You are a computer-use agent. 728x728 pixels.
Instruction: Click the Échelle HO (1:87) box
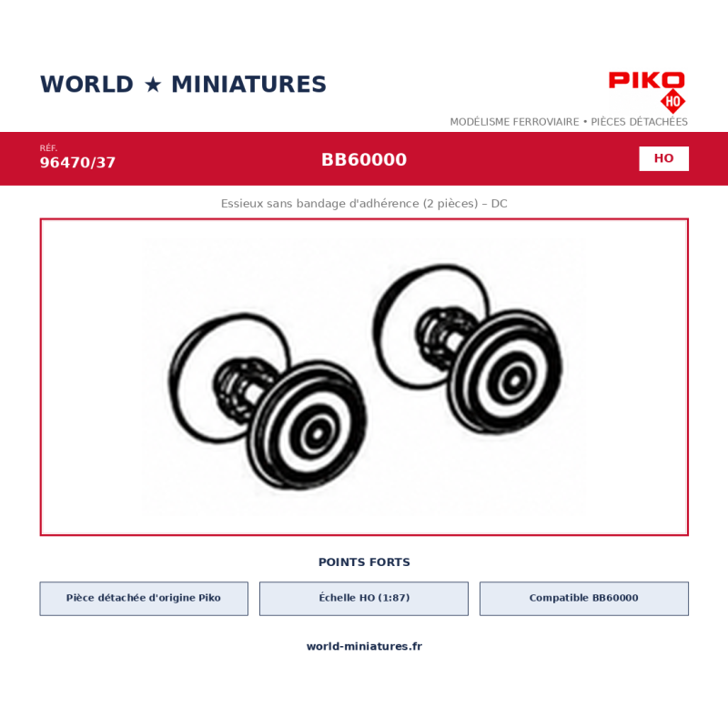tap(364, 599)
